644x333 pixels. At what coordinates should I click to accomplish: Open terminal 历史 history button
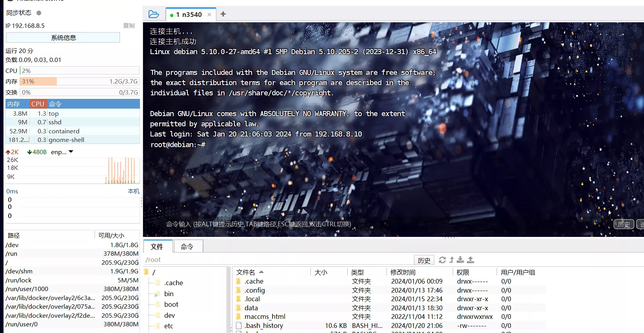(x=624, y=224)
